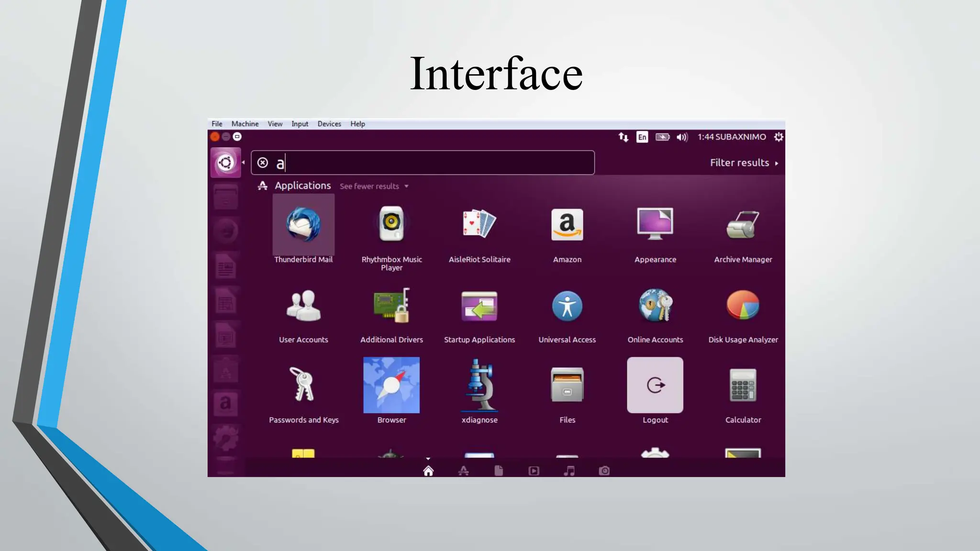Collapse with See fewer results
The image size is (980, 551).
click(374, 186)
